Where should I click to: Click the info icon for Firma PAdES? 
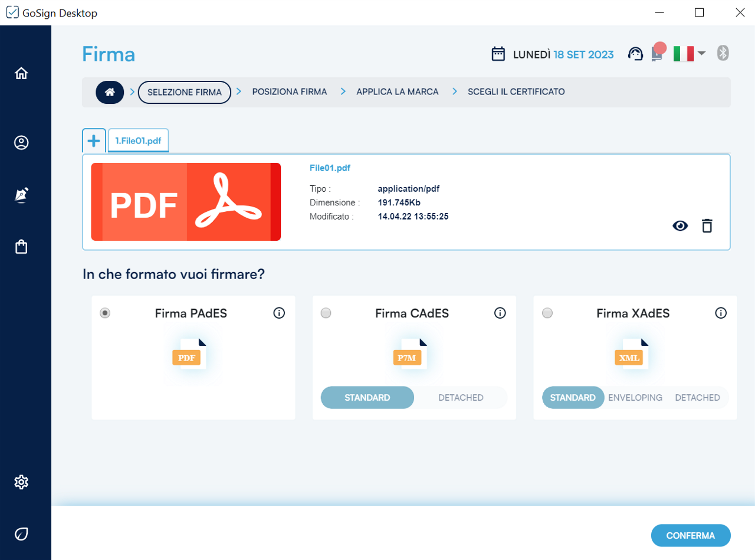[279, 313]
